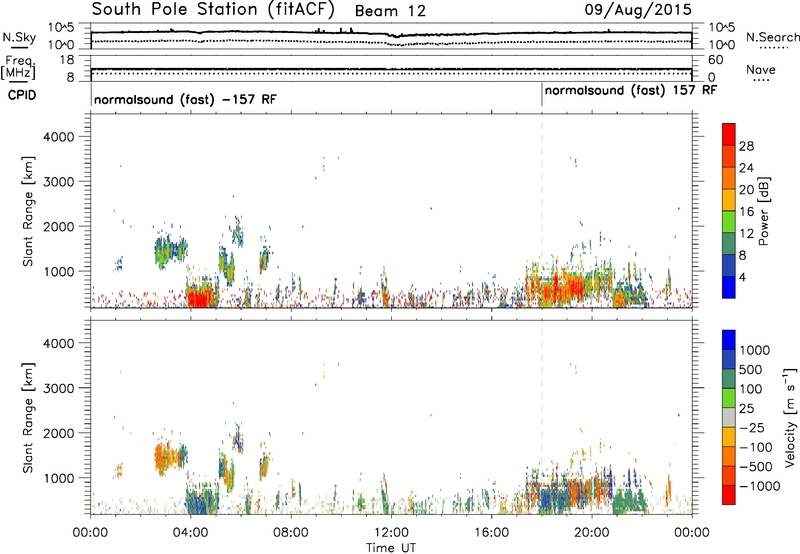Click the "60" tick on the Nave axis
Viewport: 800px width, 554px height.
pos(715,60)
